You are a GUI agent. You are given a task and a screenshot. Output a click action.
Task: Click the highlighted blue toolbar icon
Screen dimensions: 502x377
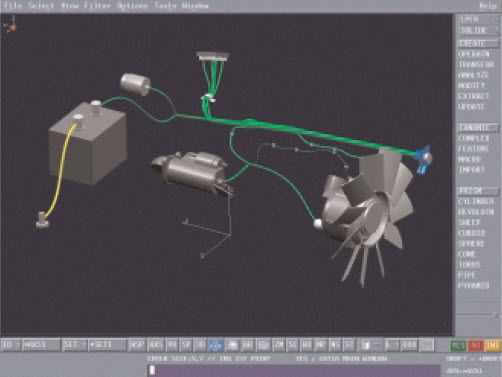215,345
